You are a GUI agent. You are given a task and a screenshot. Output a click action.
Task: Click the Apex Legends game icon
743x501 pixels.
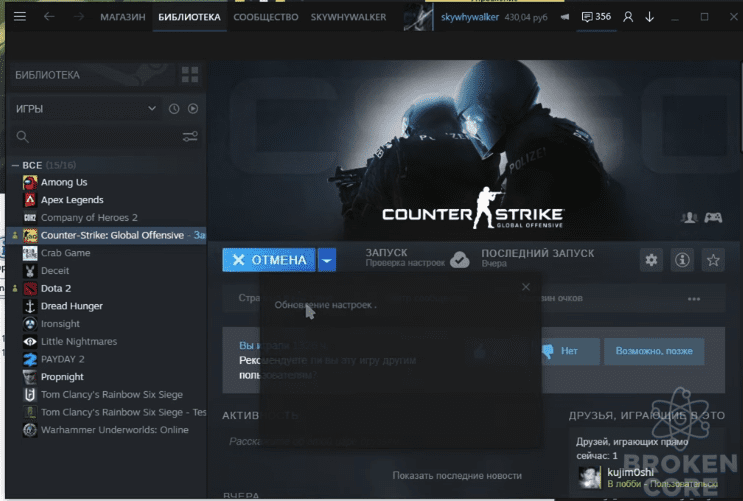click(30, 200)
